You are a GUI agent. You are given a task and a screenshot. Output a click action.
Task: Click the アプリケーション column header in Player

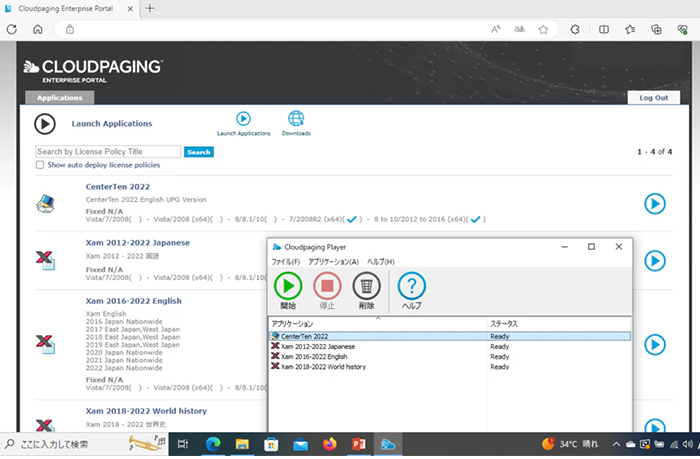click(x=377, y=324)
